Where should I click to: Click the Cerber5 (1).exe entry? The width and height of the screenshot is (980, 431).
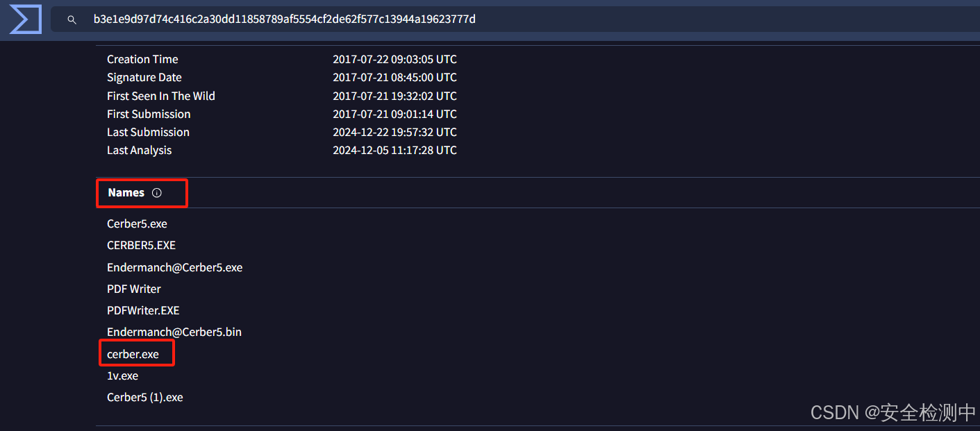144,397
